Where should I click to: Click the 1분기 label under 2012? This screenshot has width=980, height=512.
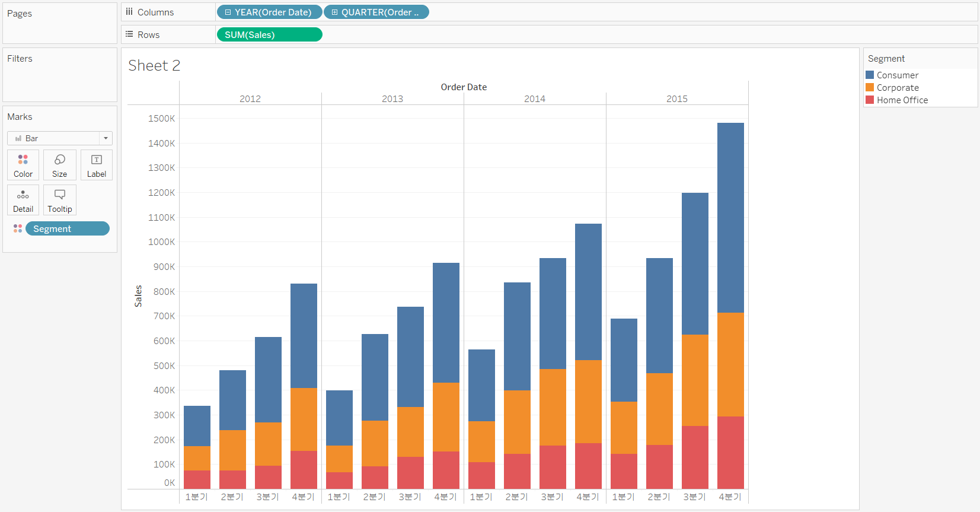197,497
